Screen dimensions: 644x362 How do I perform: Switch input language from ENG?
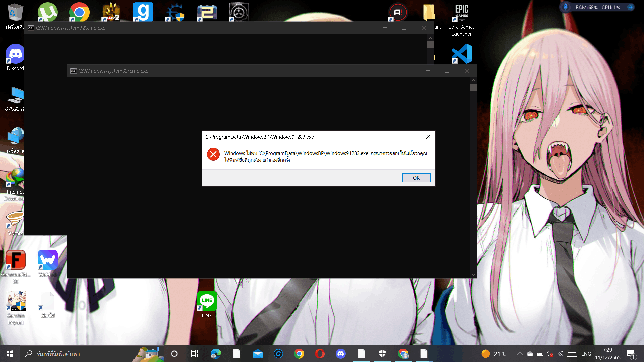pos(586,354)
